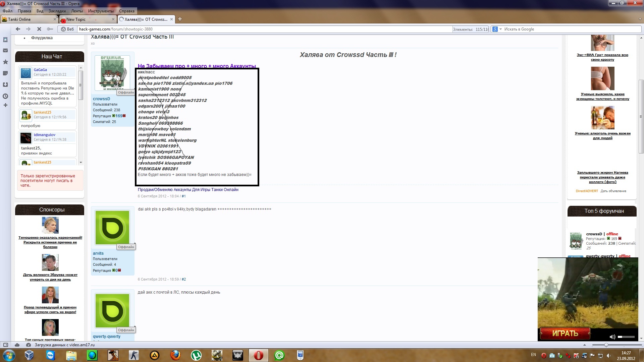Click the chat box scroll-up arrow
Screen dimensions: 644x362
click(81, 68)
